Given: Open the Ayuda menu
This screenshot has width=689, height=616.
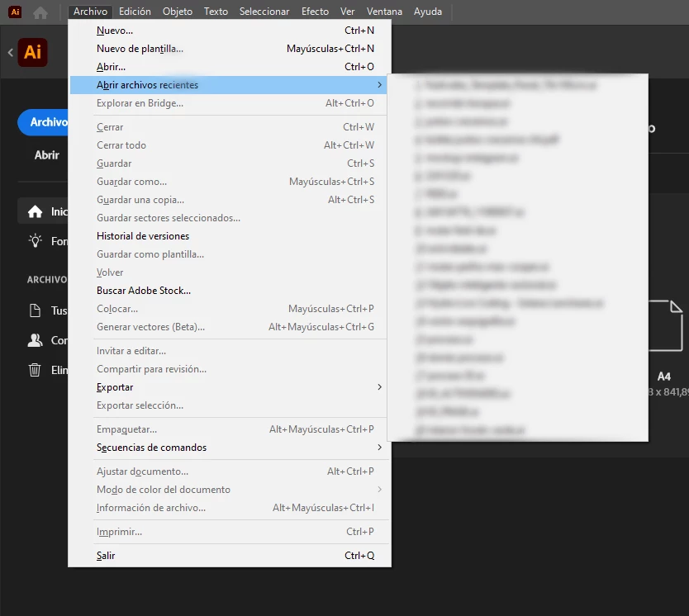Looking at the screenshot, I should pyautogui.click(x=428, y=12).
